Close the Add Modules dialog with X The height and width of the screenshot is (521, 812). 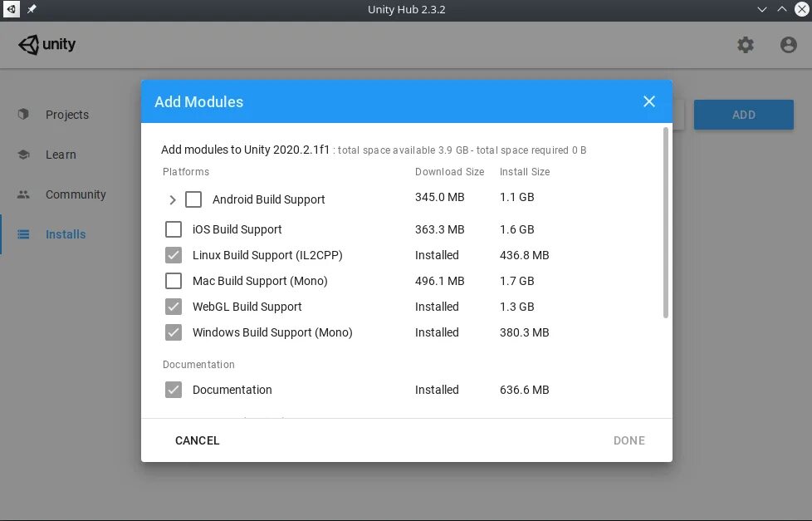pos(649,101)
